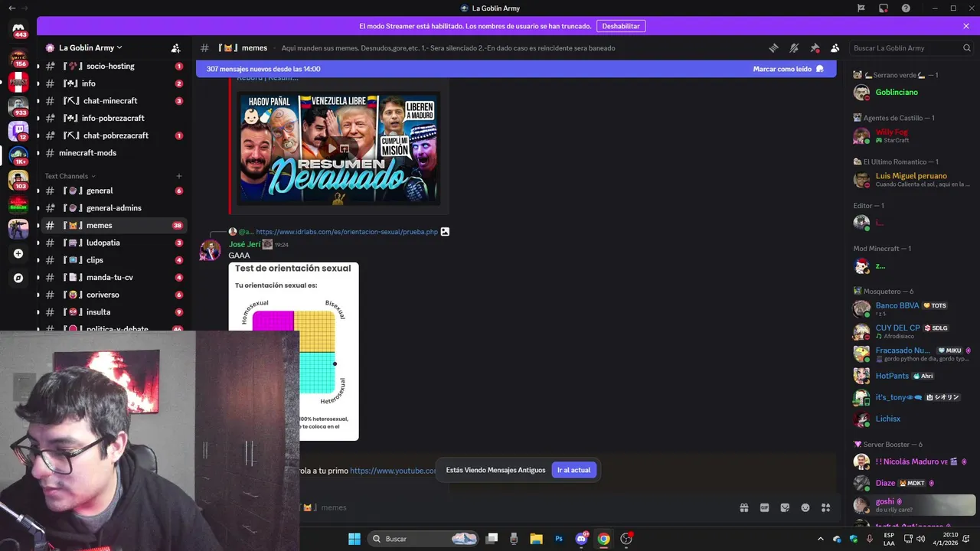Click the message input for memes channel
980x551 pixels.
click(x=517, y=507)
